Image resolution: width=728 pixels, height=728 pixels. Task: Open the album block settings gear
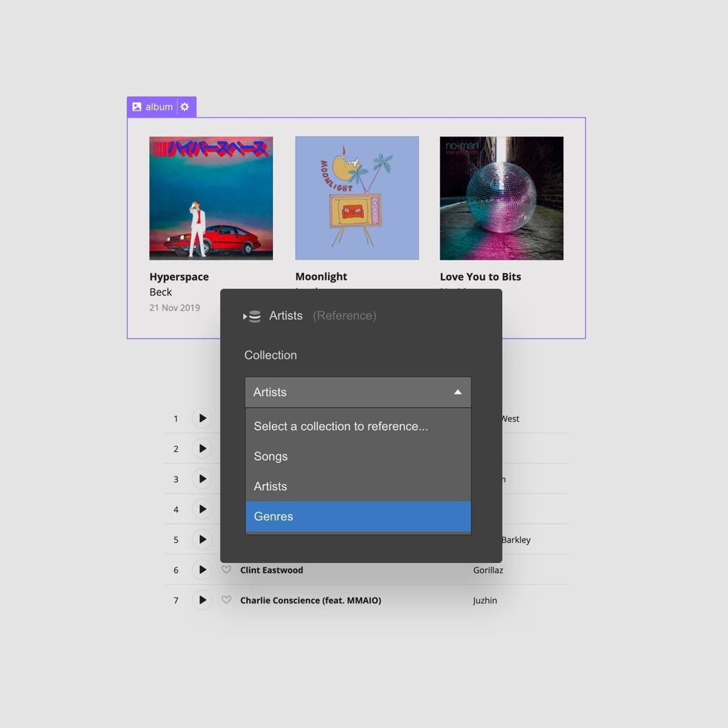(185, 107)
